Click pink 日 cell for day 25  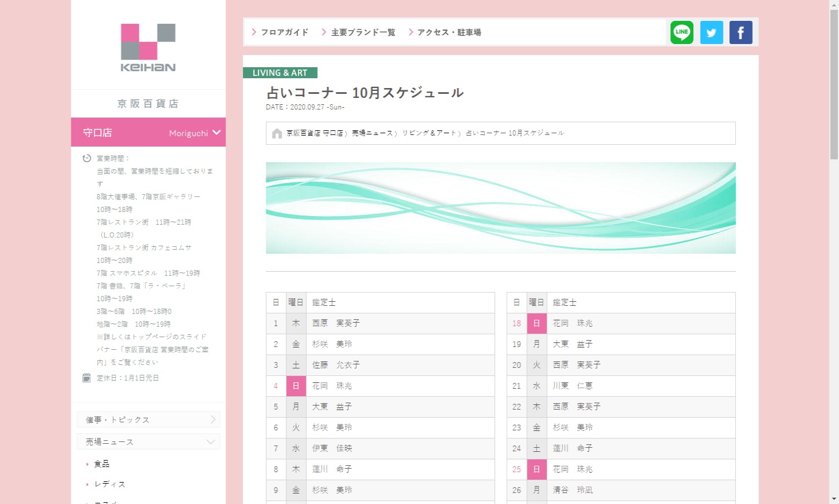click(x=536, y=469)
